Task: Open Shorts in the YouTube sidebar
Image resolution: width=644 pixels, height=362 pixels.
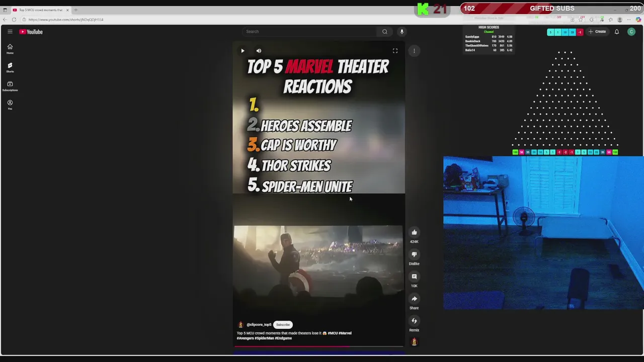Action: pos(10,67)
